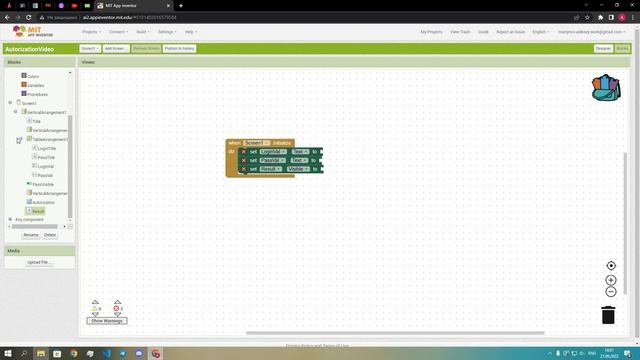Open the Visible property dropdown in block

298,169
